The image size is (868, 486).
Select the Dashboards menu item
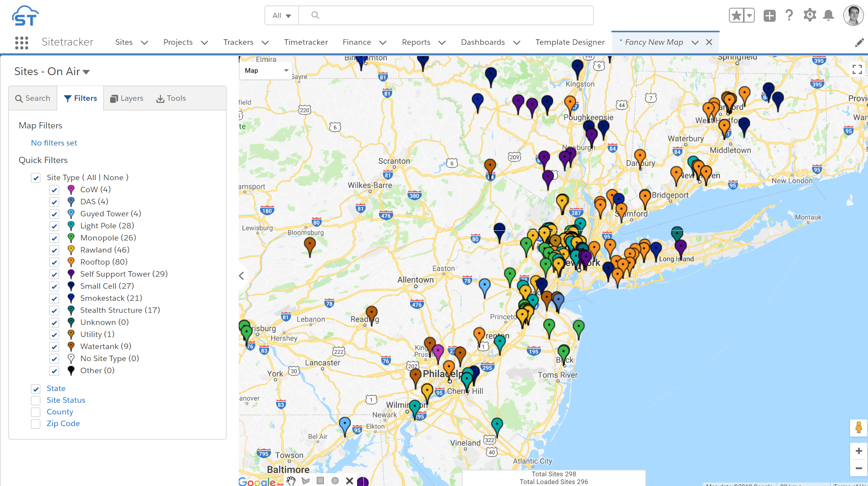click(x=484, y=42)
